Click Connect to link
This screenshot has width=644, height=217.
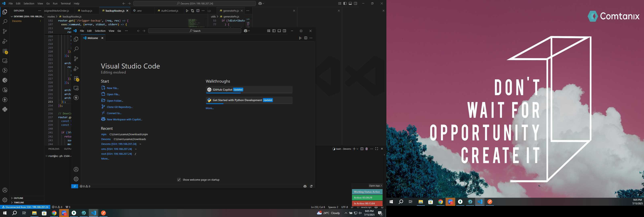pos(114,113)
